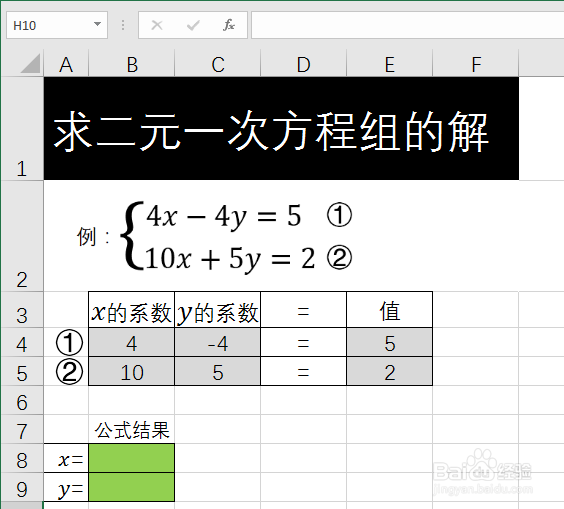Click cell B4 containing 4
The image size is (564, 509).
pyautogui.click(x=132, y=342)
